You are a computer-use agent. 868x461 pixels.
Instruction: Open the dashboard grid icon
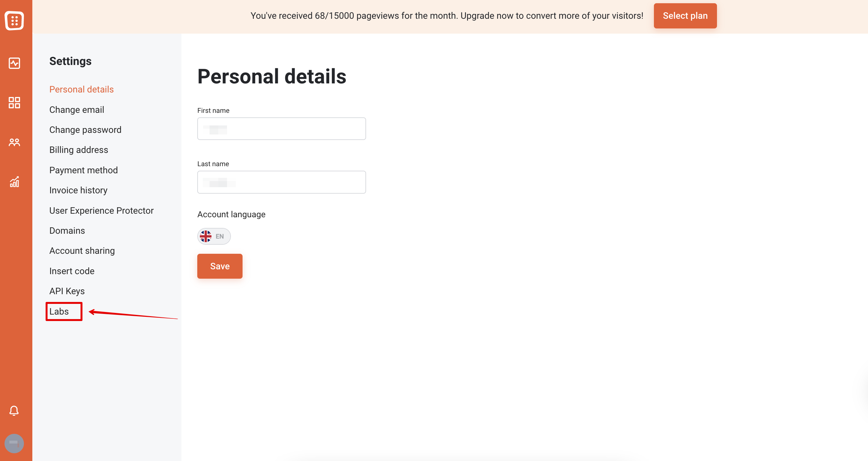pos(14,102)
